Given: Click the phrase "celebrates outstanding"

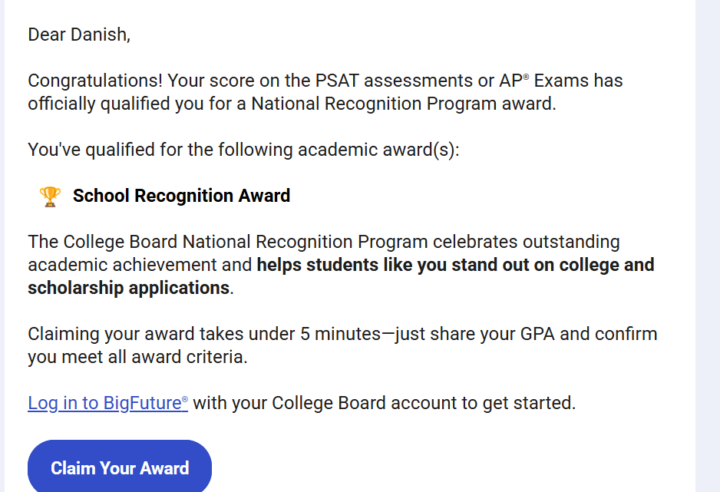Looking at the screenshot, I should [x=534, y=242].
